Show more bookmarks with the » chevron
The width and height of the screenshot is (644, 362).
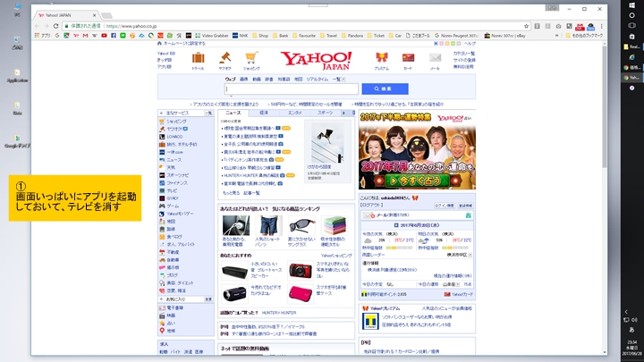point(556,36)
